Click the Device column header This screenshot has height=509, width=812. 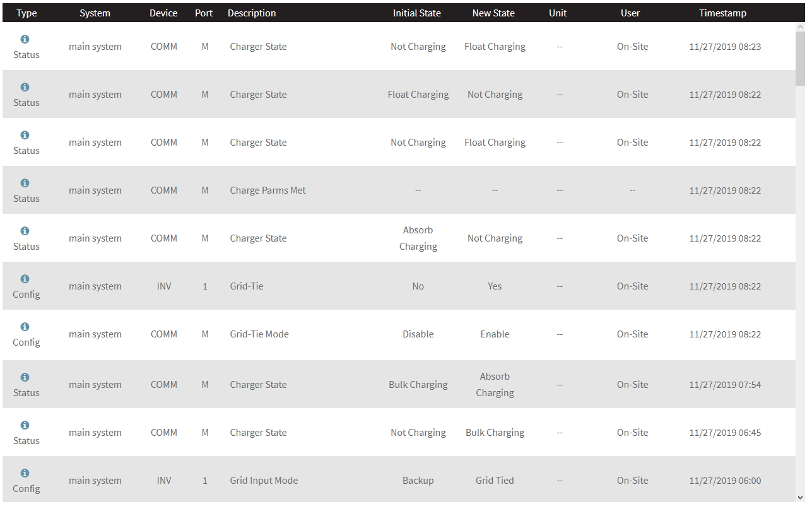coord(163,13)
